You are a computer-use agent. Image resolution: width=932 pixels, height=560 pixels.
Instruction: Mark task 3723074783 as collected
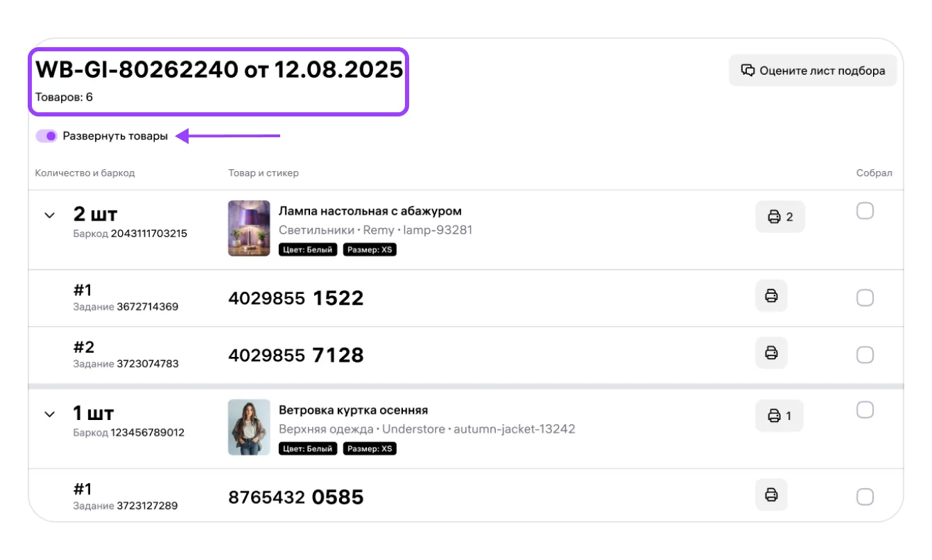click(865, 355)
